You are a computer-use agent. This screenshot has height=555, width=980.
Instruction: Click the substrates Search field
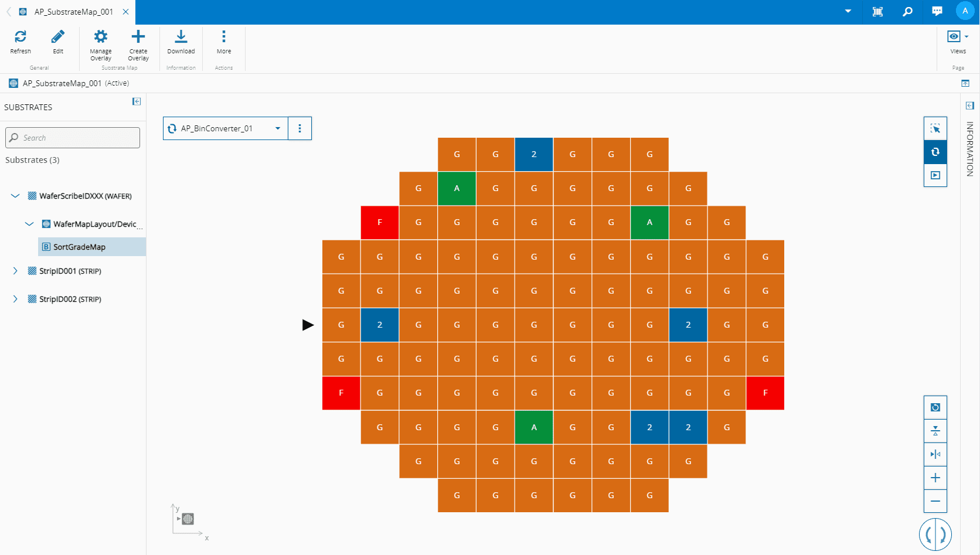[73, 138]
